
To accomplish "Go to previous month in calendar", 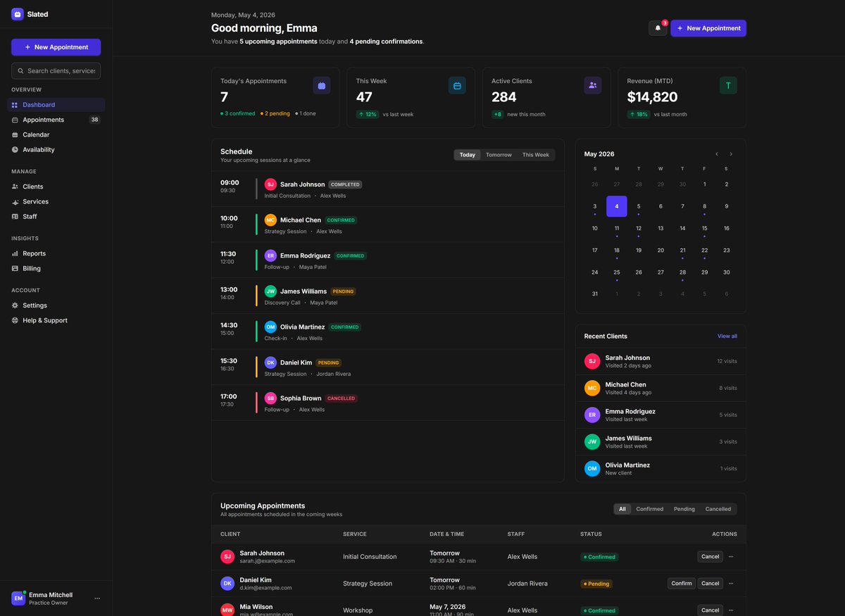I will point(717,154).
